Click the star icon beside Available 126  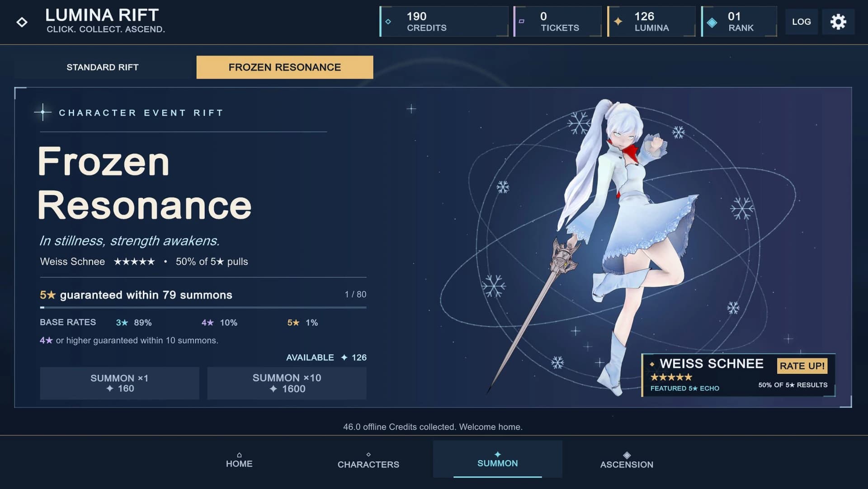click(x=344, y=357)
